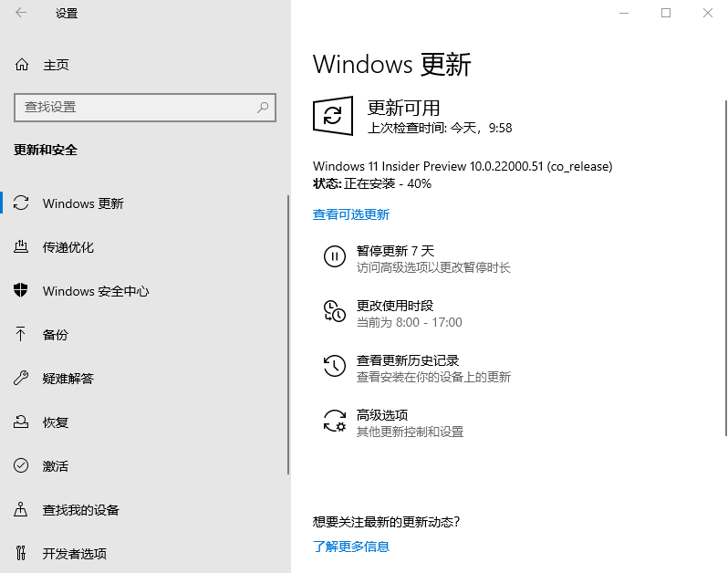Click the home icon beside 主页
728x573 pixels.
click(x=22, y=65)
